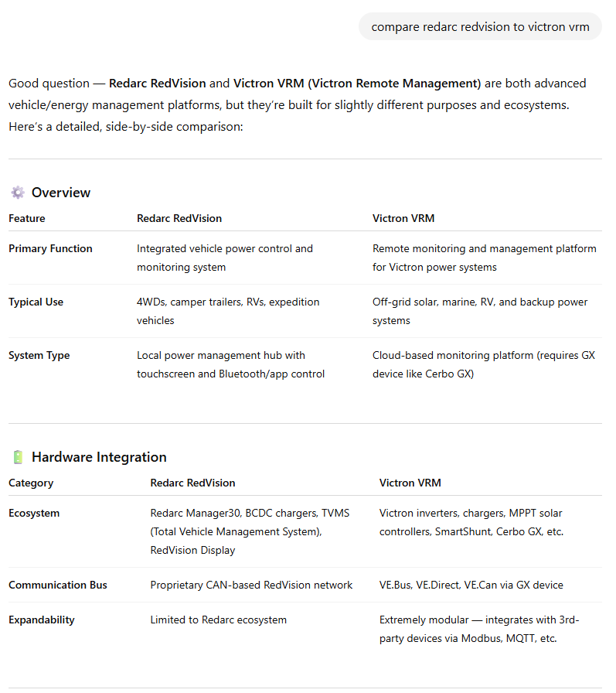
Task: Click the Category column header
Action: coord(31,483)
